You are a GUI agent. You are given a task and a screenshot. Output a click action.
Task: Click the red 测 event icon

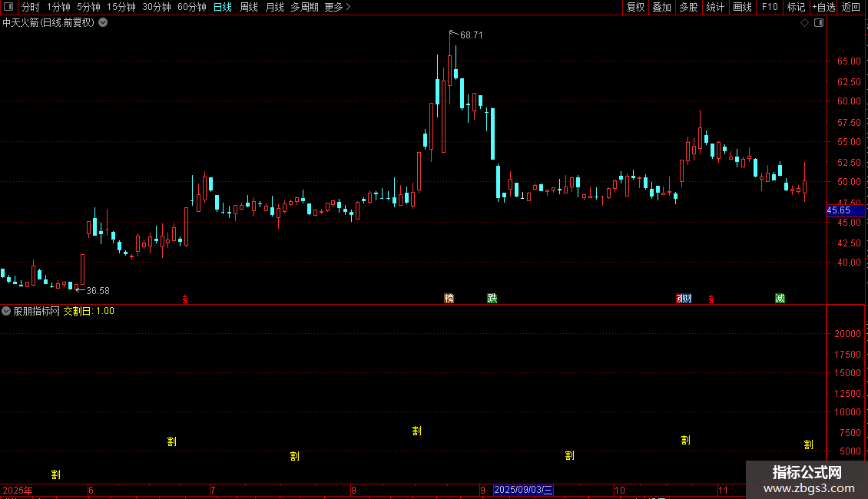tap(681, 299)
